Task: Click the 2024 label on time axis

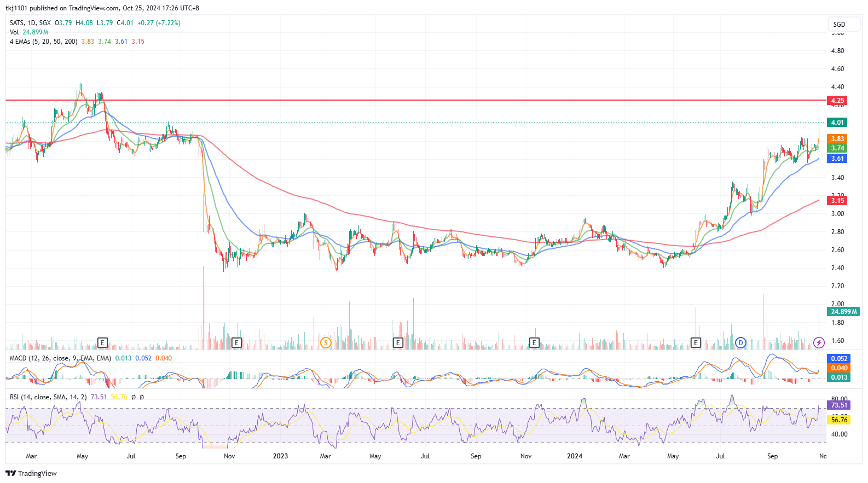Action: (x=575, y=456)
